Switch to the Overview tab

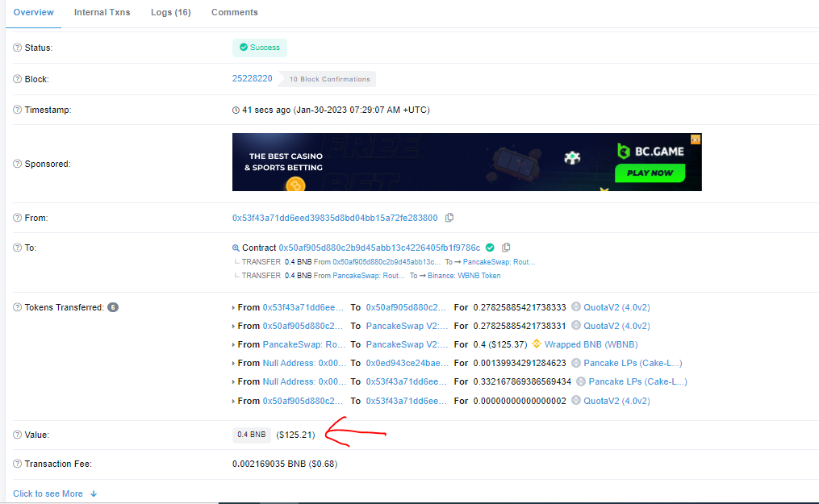click(x=33, y=12)
